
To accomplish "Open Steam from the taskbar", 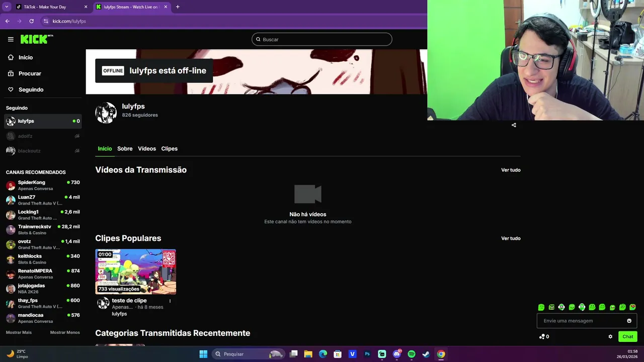I will pos(426,354).
